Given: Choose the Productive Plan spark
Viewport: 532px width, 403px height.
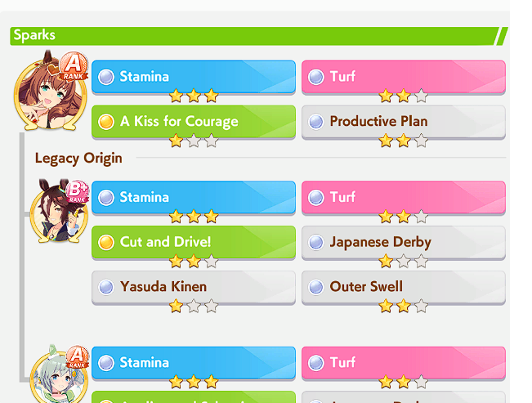Looking at the screenshot, I should click(404, 122).
